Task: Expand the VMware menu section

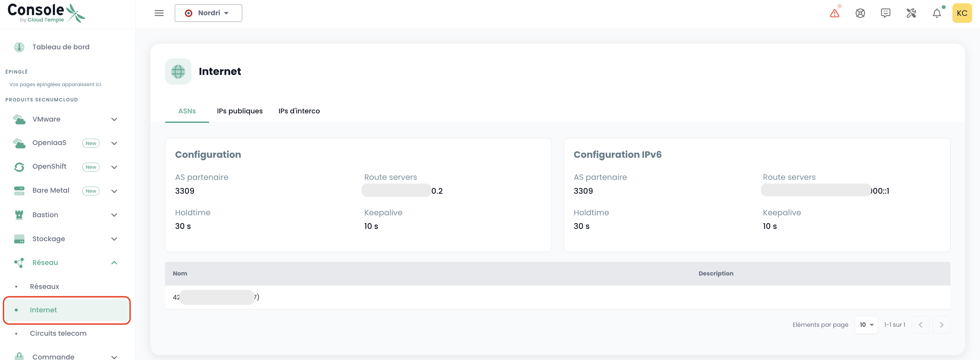Action: pyautogui.click(x=114, y=119)
